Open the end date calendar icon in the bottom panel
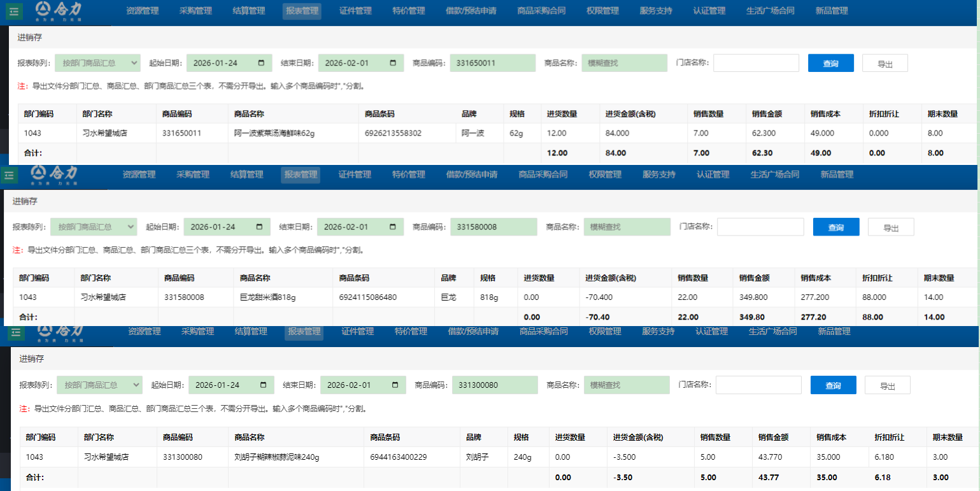 pyautogui.click(x=395, y=385)
